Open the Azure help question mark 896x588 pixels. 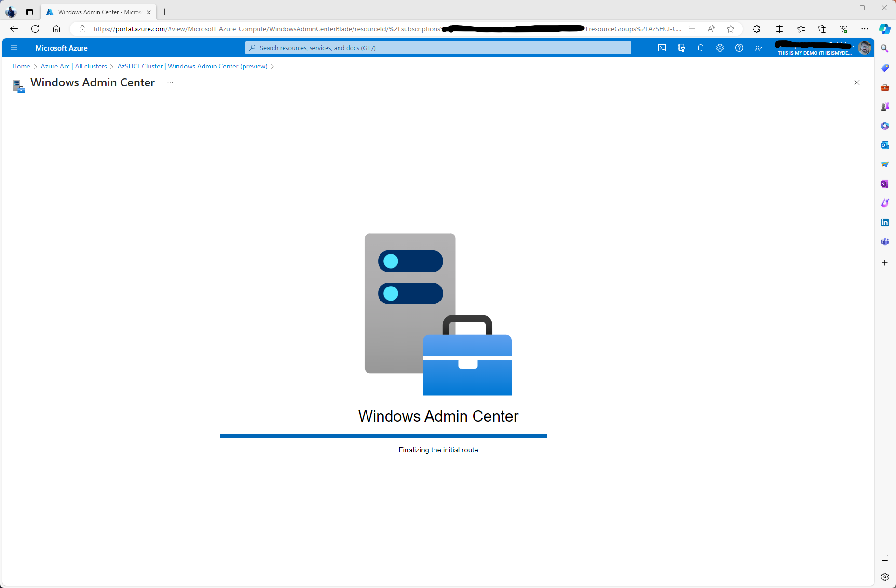click(739, 48)
